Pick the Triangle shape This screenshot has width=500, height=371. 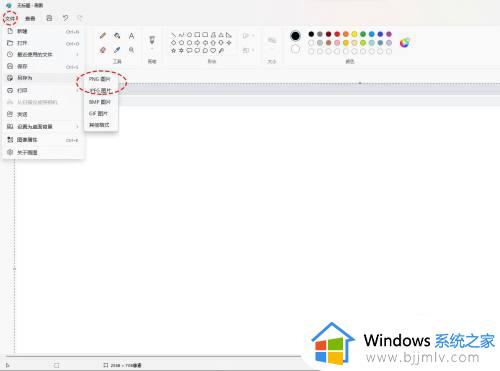click(x=221, y=35)
